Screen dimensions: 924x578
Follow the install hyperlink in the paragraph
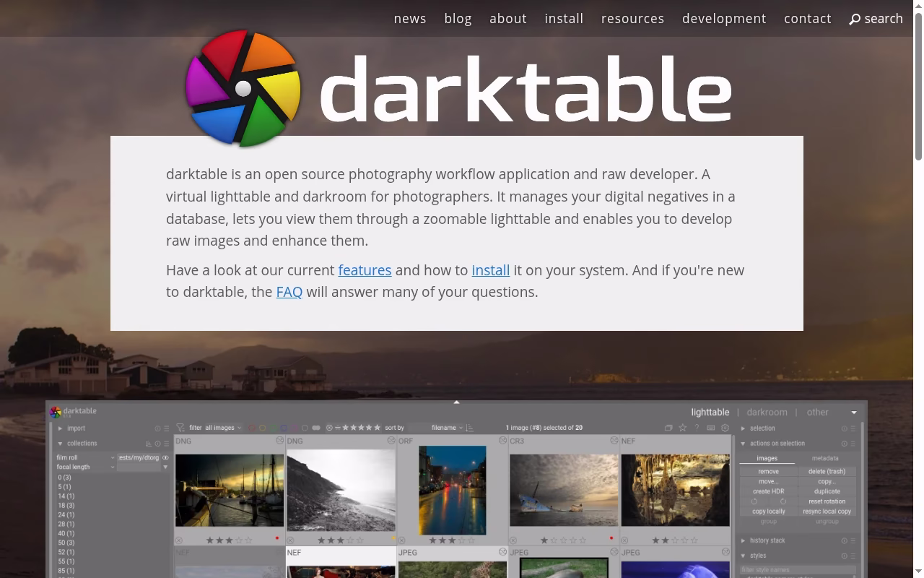[x=491, y=270]
